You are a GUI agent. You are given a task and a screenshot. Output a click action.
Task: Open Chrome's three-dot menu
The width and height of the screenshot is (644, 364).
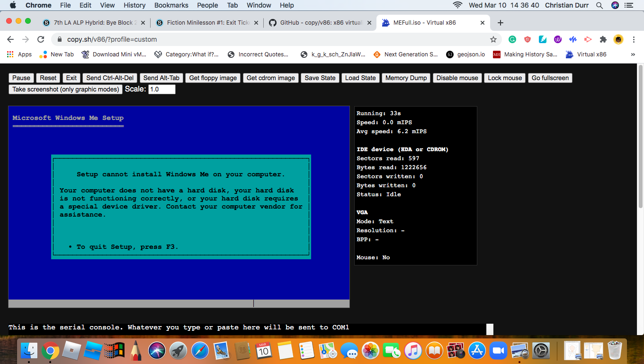click(634, 40)
